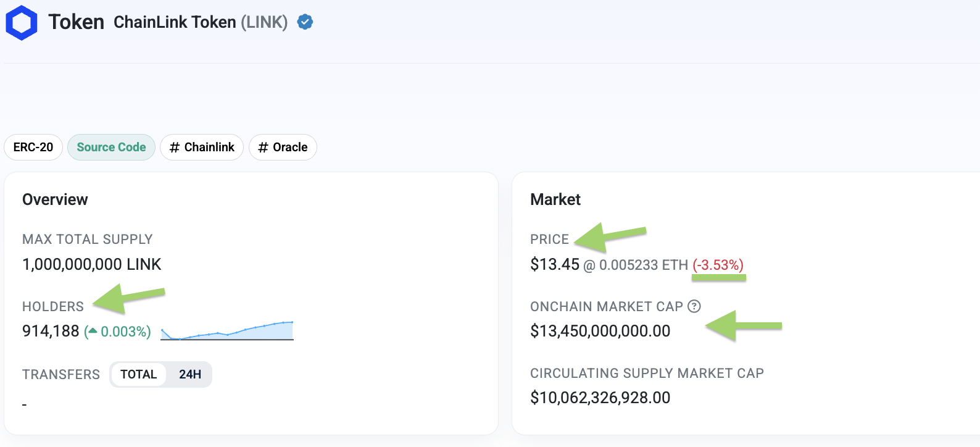The width and height of the screenshot is (980, 447).
Task: Click the holders trend sparkline chart
Action: click(227, 331)
